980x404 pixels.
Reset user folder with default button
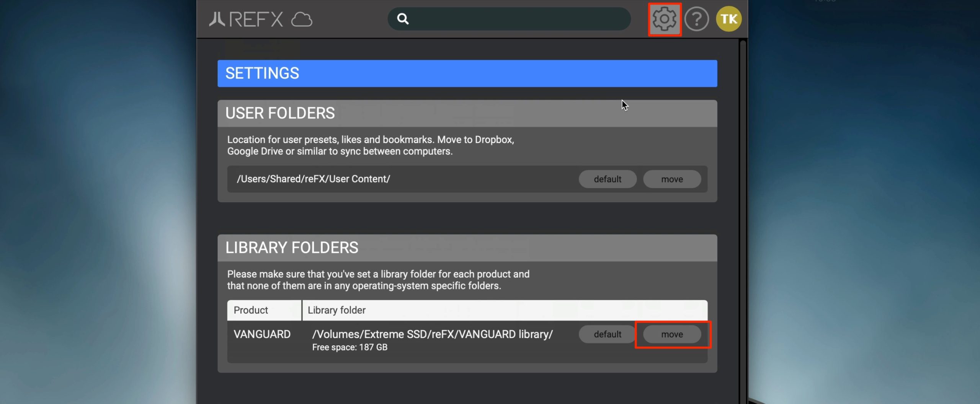(x=608, y=179)
